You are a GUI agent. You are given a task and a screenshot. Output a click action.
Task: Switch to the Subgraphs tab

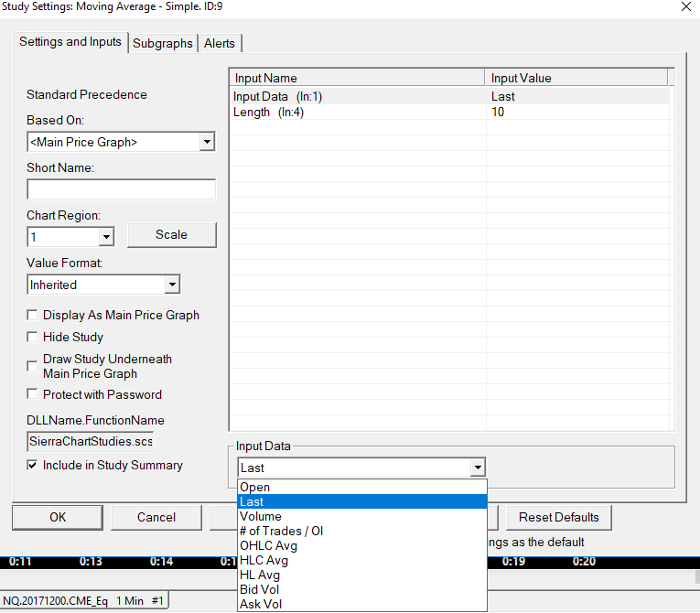tap(163, 43)
